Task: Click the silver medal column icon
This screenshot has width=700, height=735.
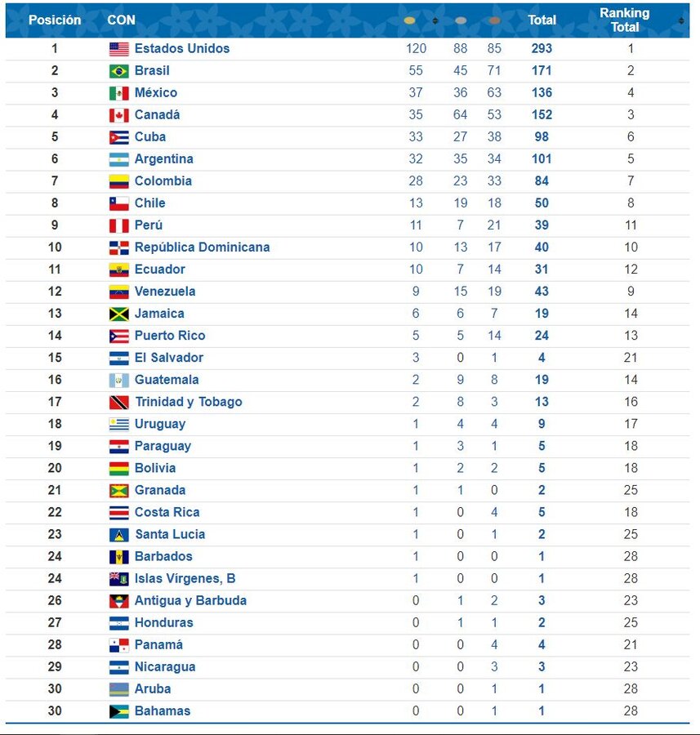Action: pyautogui.click(x=461, y=20)
